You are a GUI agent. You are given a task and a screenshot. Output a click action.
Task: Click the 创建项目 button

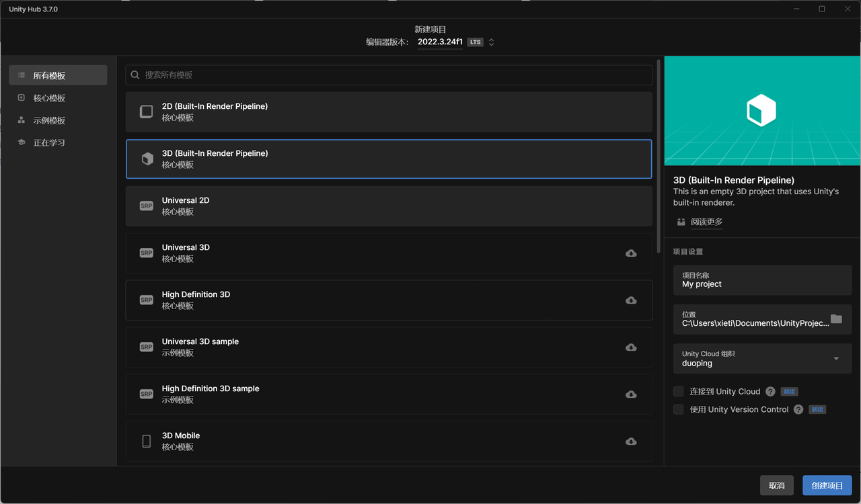(827, 485)
